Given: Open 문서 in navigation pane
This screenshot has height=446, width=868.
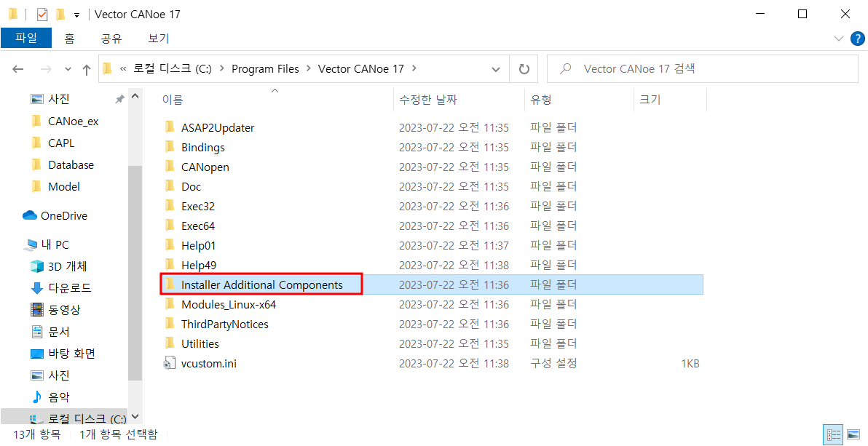Looking at the screenshot, I should [x=59, y=332].
